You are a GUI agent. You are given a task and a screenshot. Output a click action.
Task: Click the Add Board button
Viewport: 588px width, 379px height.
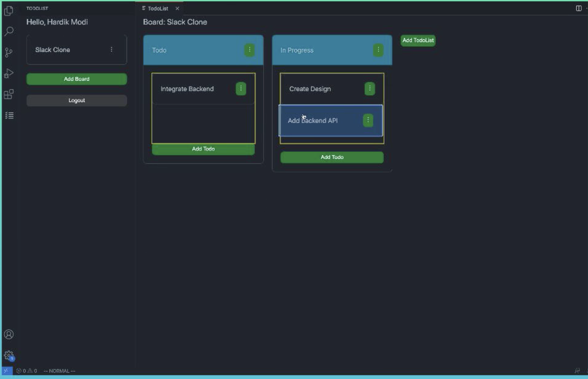pos(76,79)
